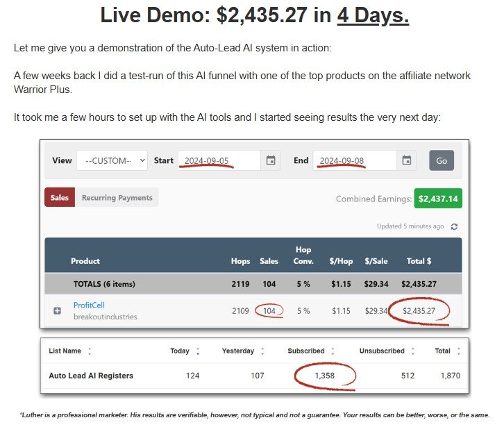Sort by Total column arrows
Image resolution: width=504 pixels, height=427 pixels.
pos(459,351)
